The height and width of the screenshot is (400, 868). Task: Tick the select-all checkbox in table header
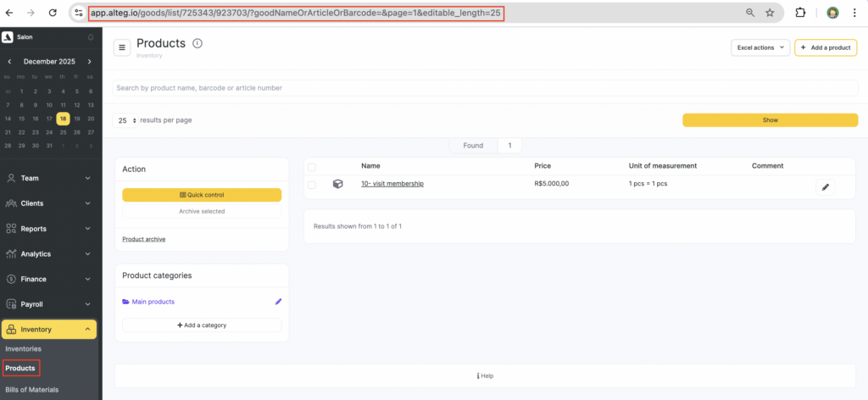tap(312, 166)
